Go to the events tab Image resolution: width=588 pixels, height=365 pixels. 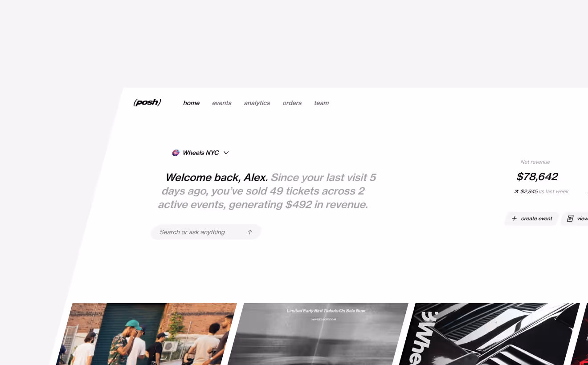(x=221, y=103)
